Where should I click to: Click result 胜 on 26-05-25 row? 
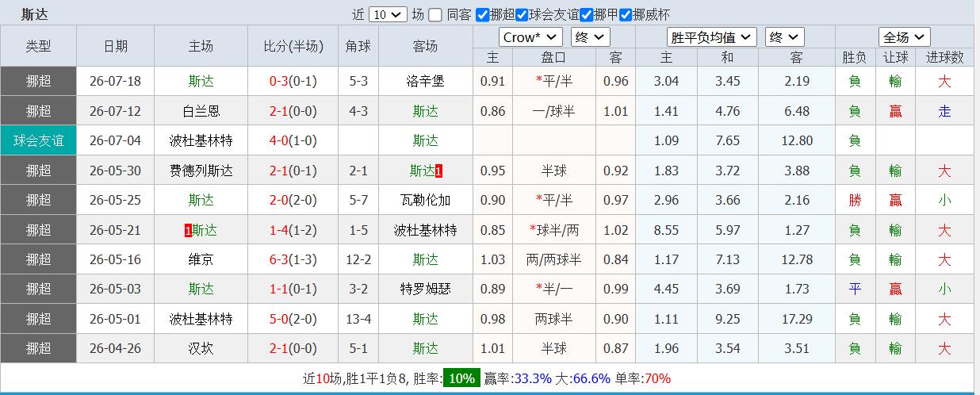click(855, 200)
